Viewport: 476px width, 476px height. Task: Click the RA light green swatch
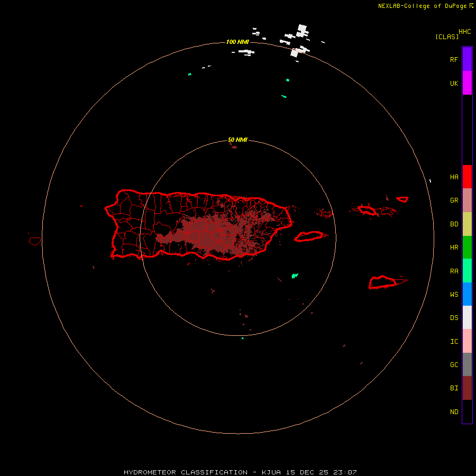tap(467, 271)
